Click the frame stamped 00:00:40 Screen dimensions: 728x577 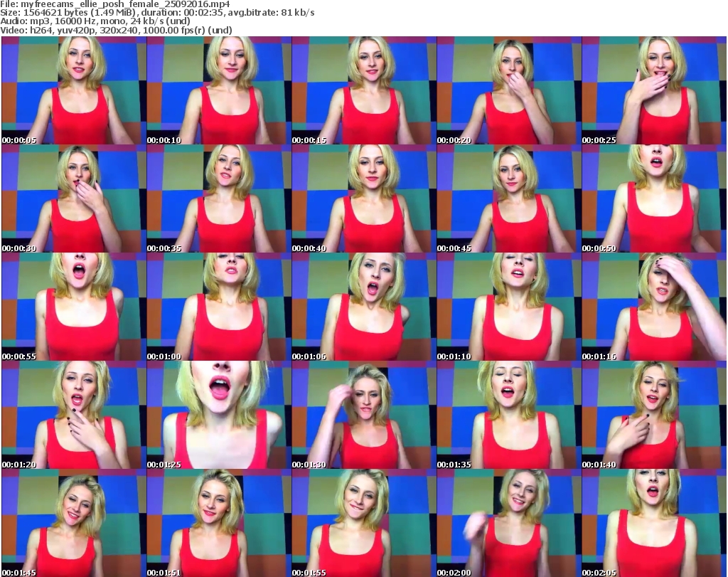click(363, 198)
